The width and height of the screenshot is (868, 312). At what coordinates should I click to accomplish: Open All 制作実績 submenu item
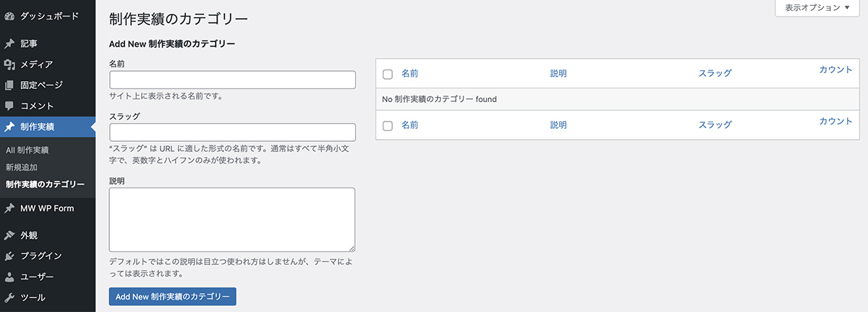click(27, 150)
